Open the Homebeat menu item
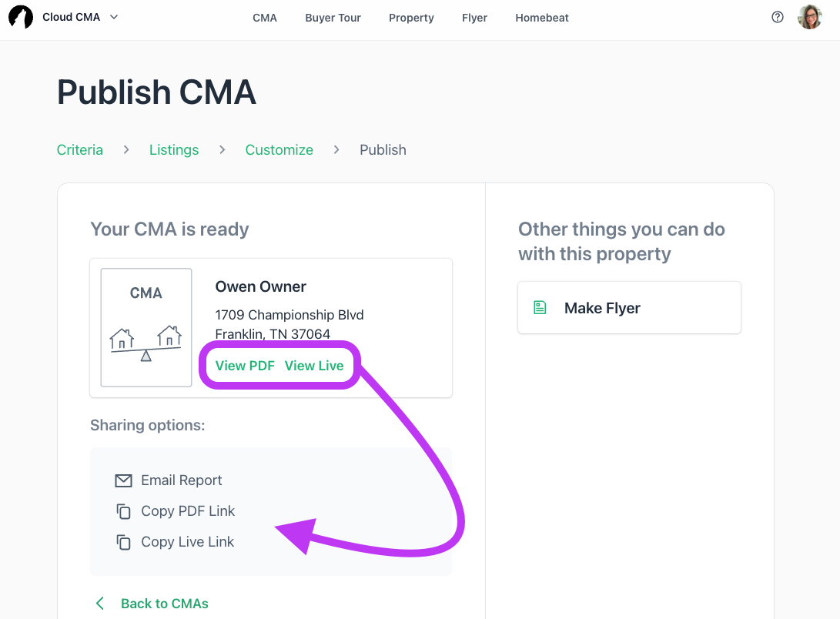Viewport: 840px width, 619px height. [x=542, y=18]
